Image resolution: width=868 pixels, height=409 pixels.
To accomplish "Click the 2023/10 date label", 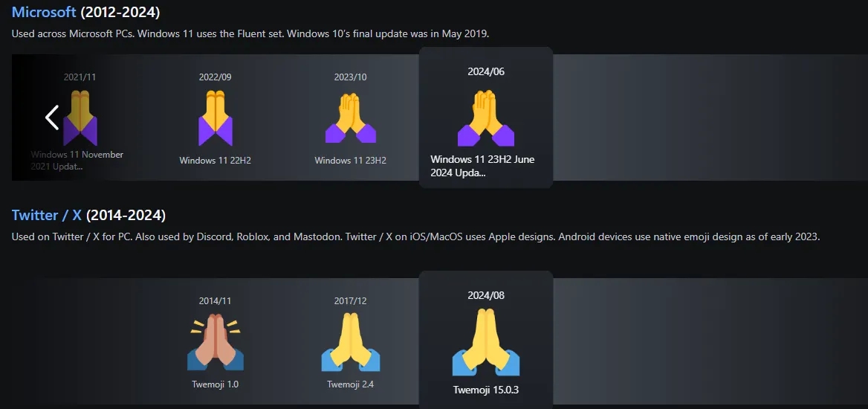I will click(351, 77).
